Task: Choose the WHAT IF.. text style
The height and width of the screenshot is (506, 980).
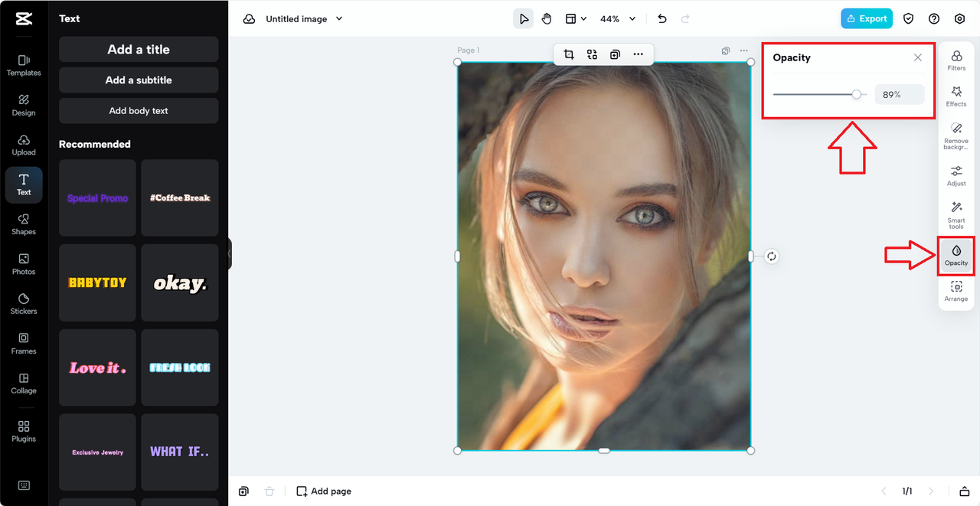Action: [180, 452]
